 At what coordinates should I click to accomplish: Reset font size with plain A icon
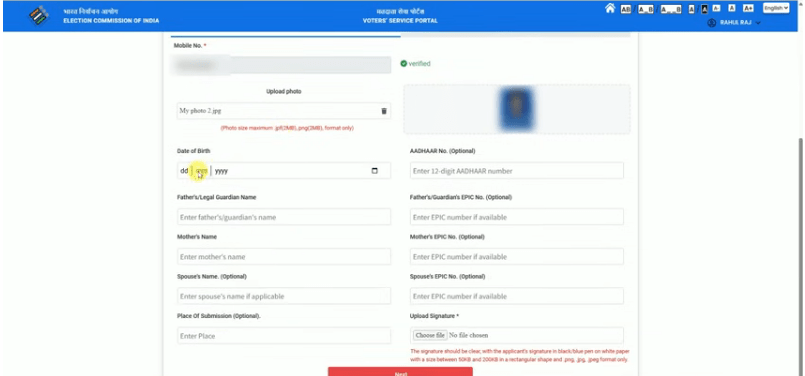coord(732,8)
